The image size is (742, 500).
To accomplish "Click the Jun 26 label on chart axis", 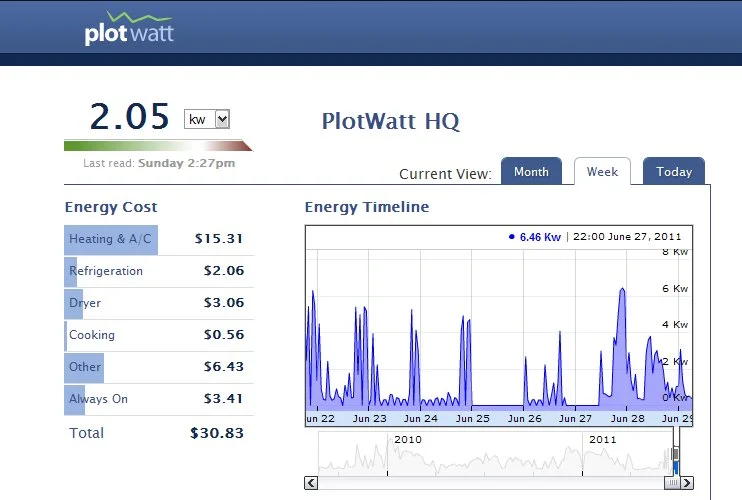I will (525, 419).
